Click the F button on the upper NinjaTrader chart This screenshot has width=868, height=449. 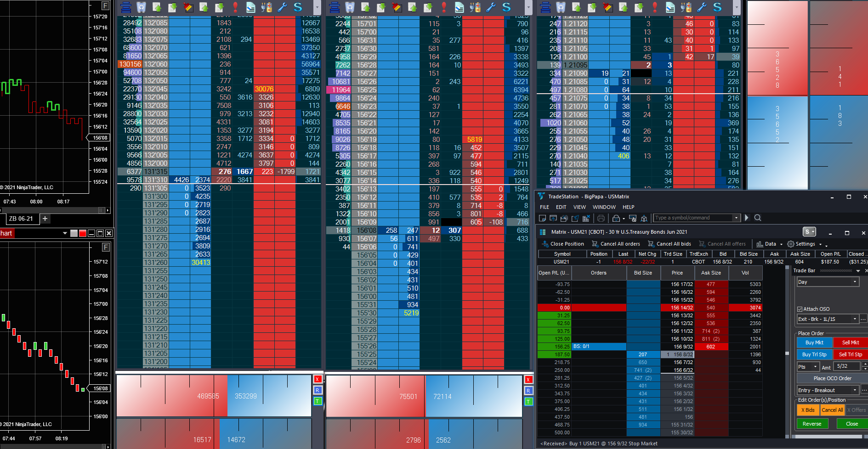(x=106, y=6)
